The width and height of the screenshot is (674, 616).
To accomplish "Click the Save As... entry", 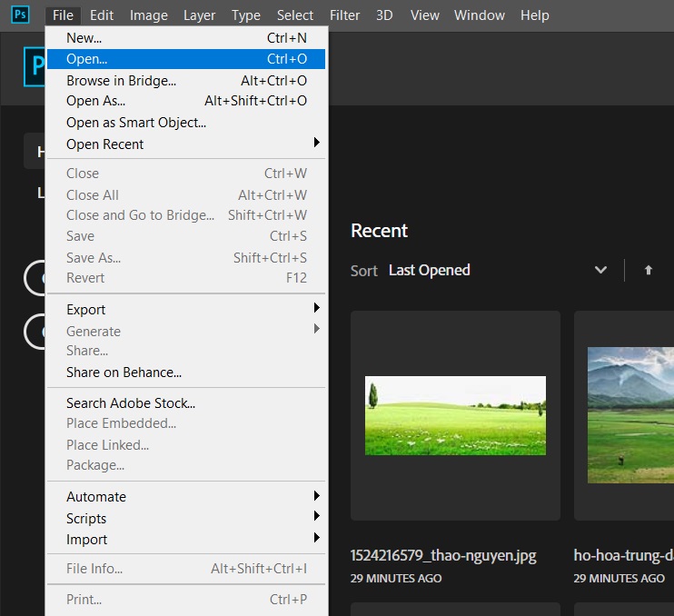I will click(x=186, y=257).
